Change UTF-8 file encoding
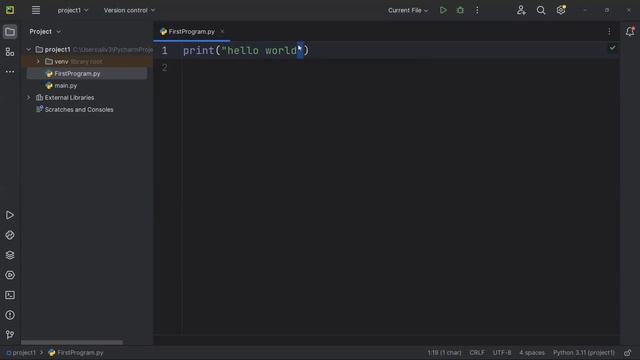 pos(502,353)
